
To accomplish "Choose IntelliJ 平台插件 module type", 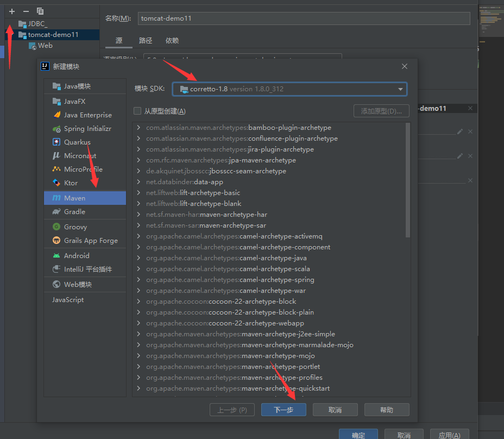I will click(x=85, y=269).
